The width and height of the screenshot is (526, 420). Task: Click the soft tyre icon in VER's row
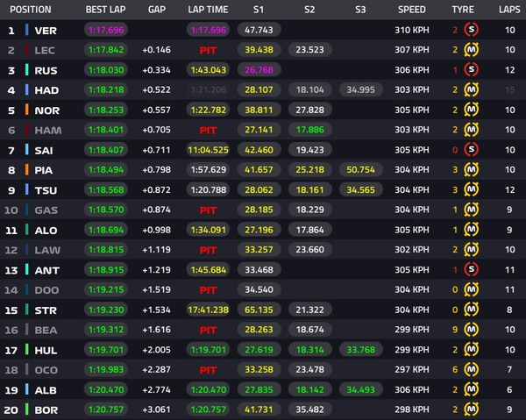click(x=471, y=31)
